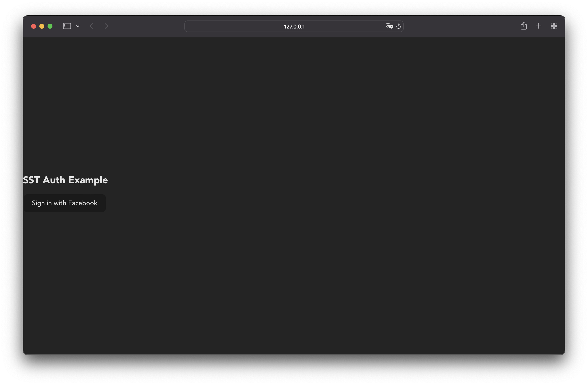The height and width of the screenshot is (385, 588).
Task: Click the Share icon in toolbar
Action: (x=524, y=26)
